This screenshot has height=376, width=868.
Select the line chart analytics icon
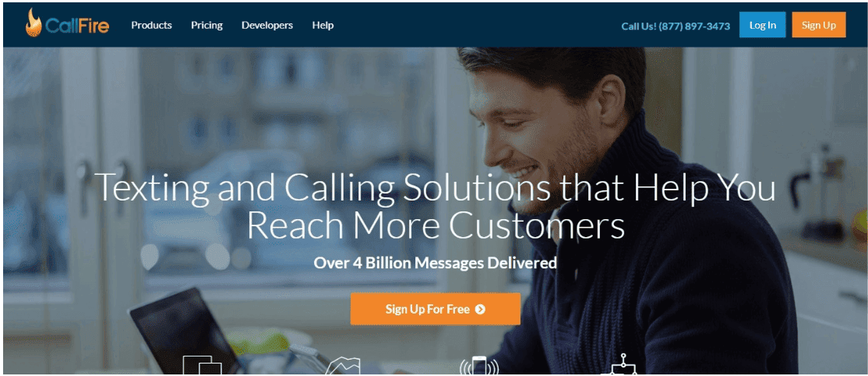[343, 365]
